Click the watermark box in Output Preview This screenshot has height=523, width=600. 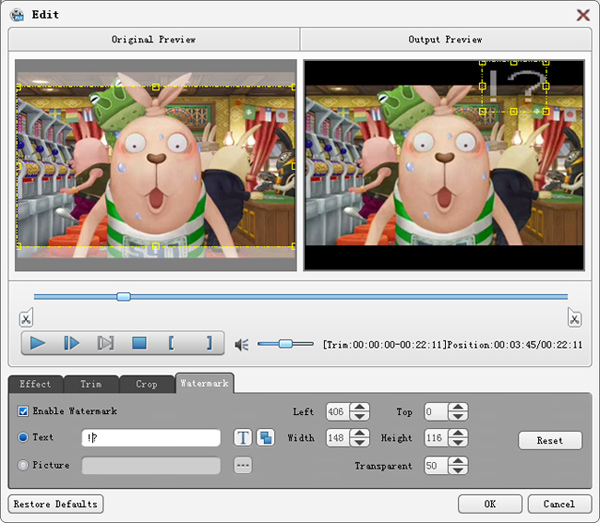(514, 87)
